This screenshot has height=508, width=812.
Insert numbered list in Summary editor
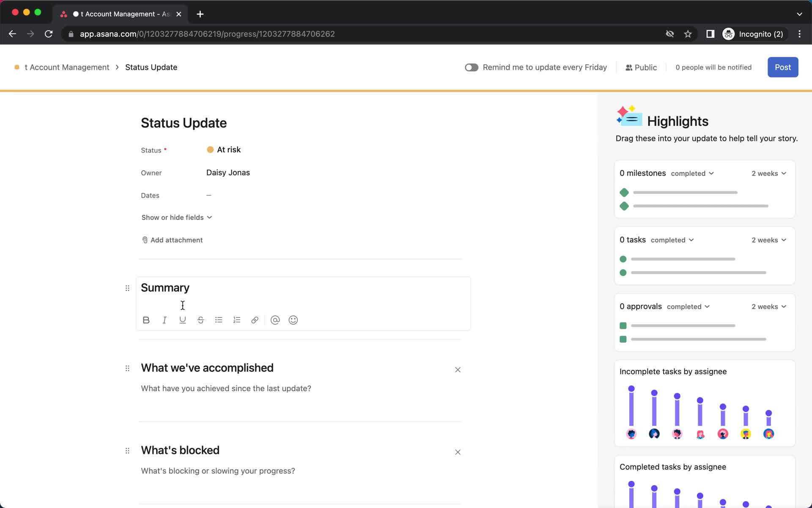point(237,320)
